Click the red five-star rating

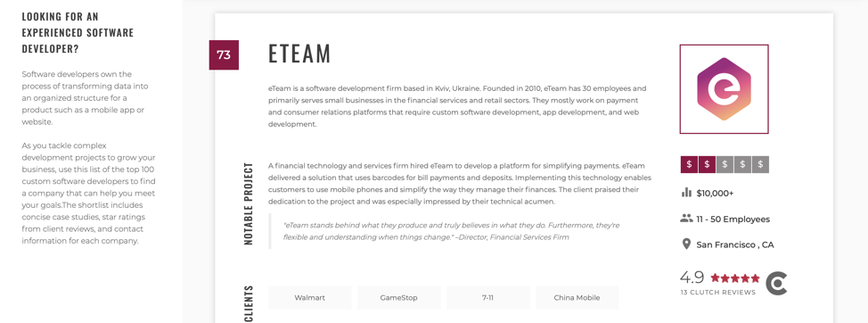pos(735,278)
